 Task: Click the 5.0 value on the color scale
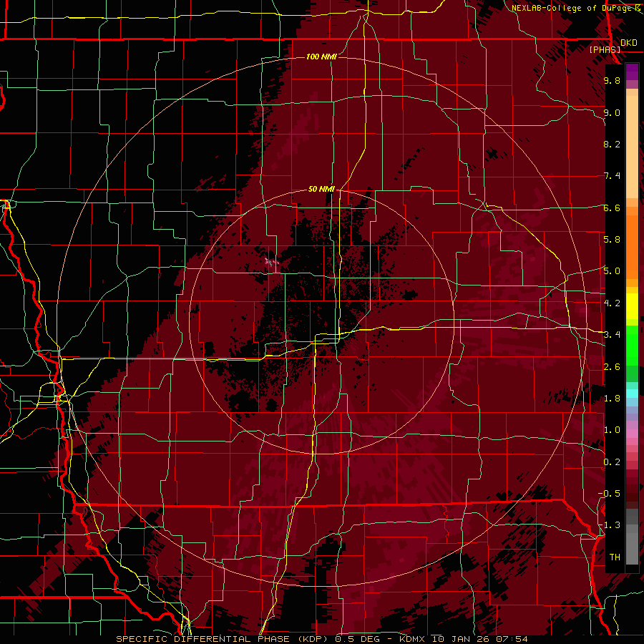click(612, 271)
